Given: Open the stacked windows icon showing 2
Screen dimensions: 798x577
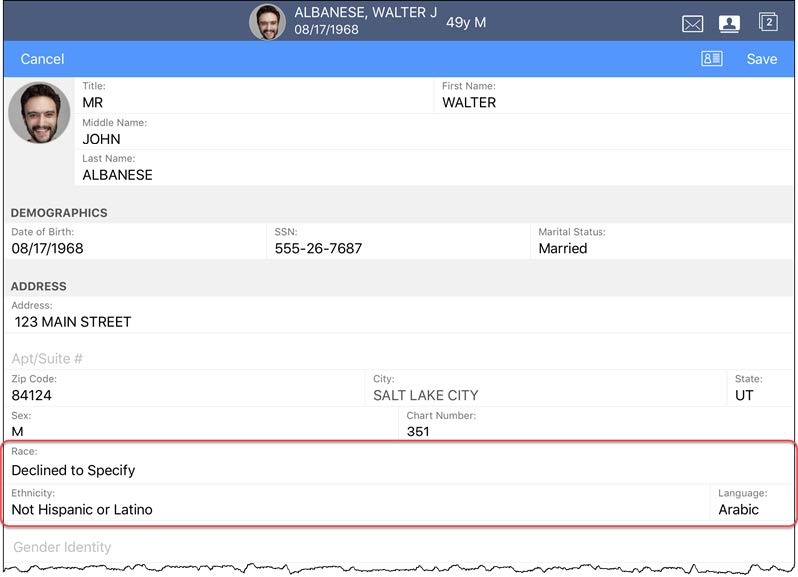Looking at the screenshot, I should coord(767,22).
